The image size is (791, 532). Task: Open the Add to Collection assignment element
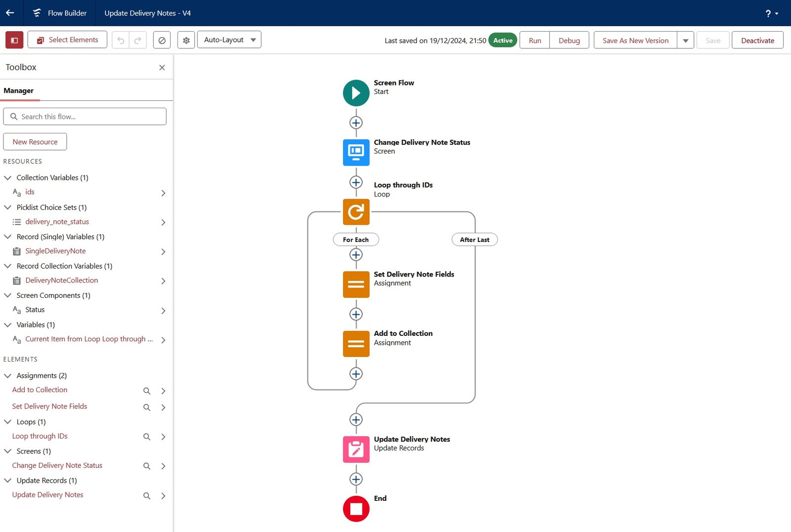355,343
